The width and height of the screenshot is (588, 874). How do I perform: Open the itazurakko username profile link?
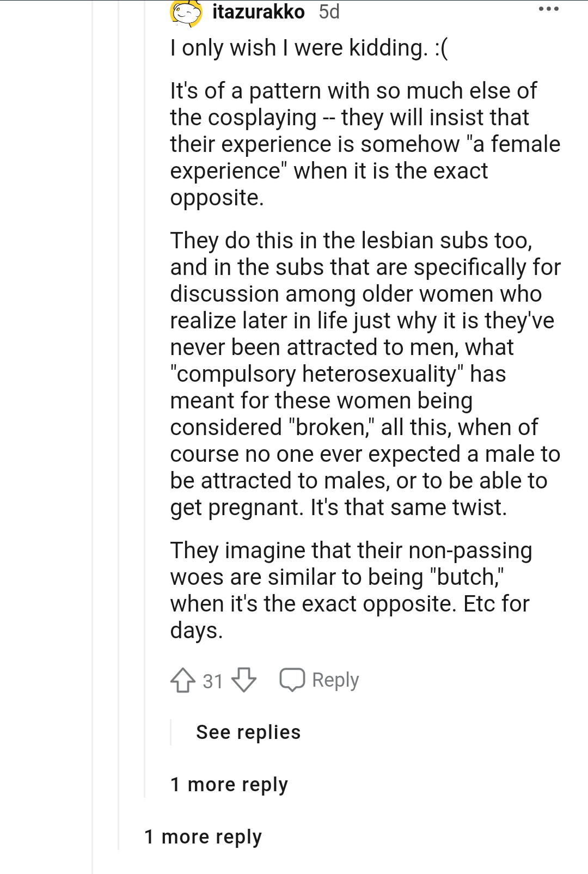258,11
